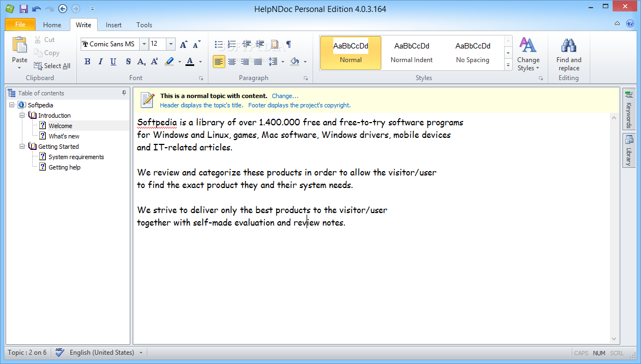Click the Write tab
This screenshot has height=364, width=641.
pos(83,25)
